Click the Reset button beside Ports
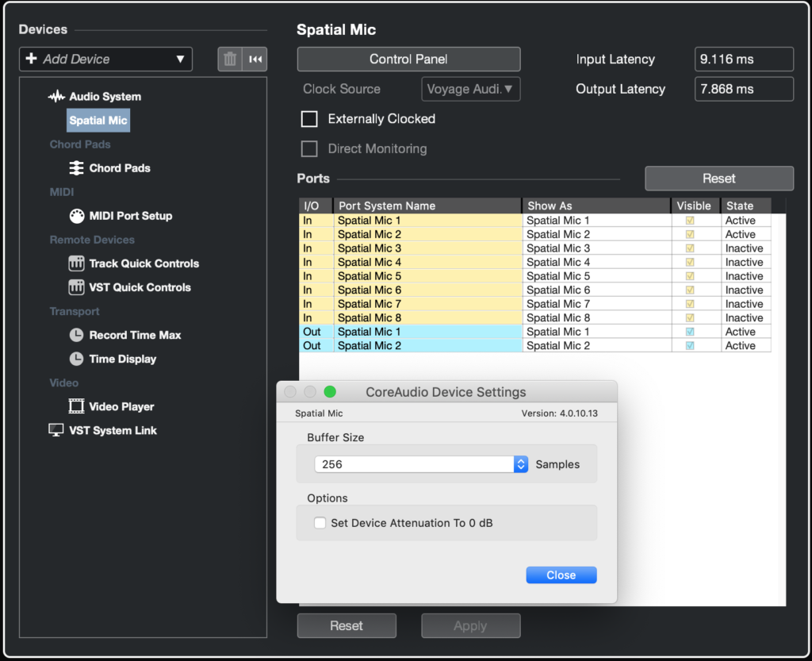 point(718,179)
